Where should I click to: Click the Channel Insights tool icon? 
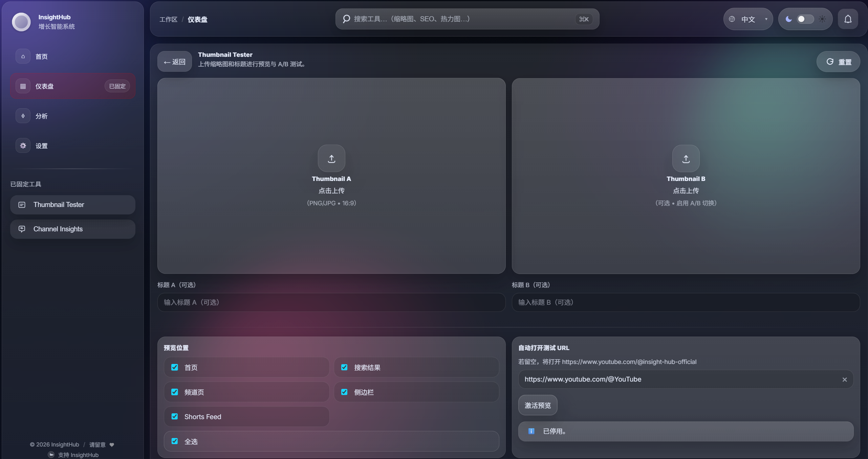(22, 229)
